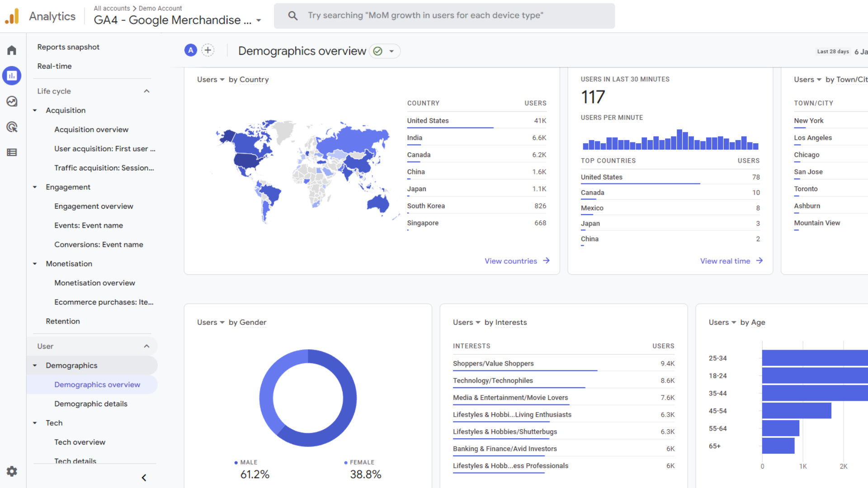868x488 pixels.
Task: Open the Advertising icon in left rail
Action: pyautogui.click(x=12, y=127)
